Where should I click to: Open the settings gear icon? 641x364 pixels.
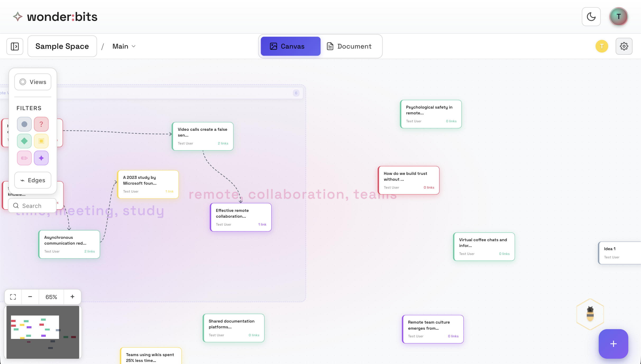624,46
